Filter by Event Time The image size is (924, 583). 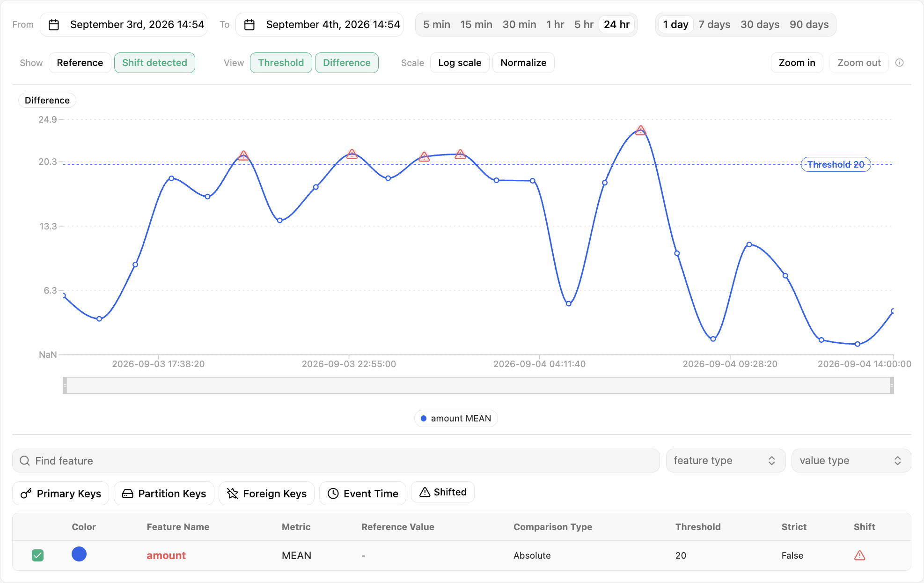(x=363, y=494)
